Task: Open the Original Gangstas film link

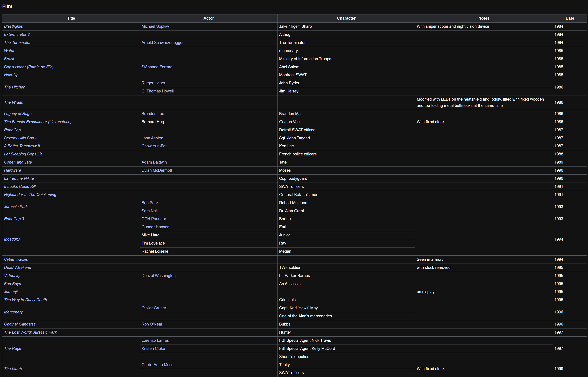Action: [x=20, y=324]
